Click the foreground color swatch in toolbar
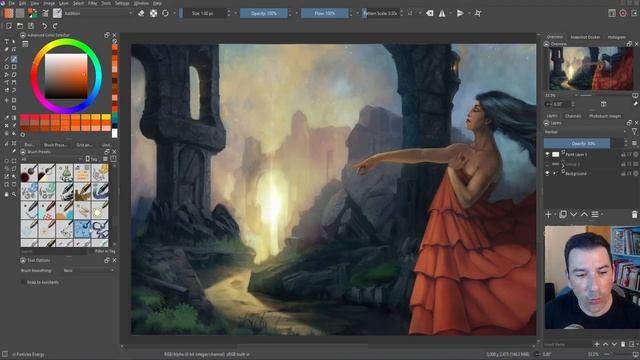 pyautogui.click(x=31, y=11)
